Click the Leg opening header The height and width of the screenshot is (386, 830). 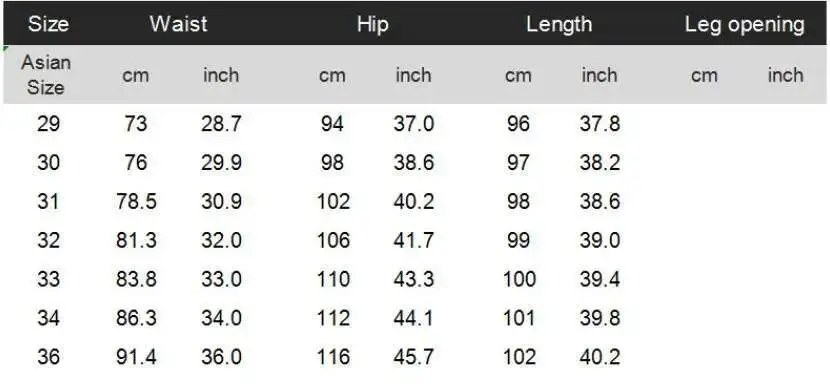coord(745,24)
